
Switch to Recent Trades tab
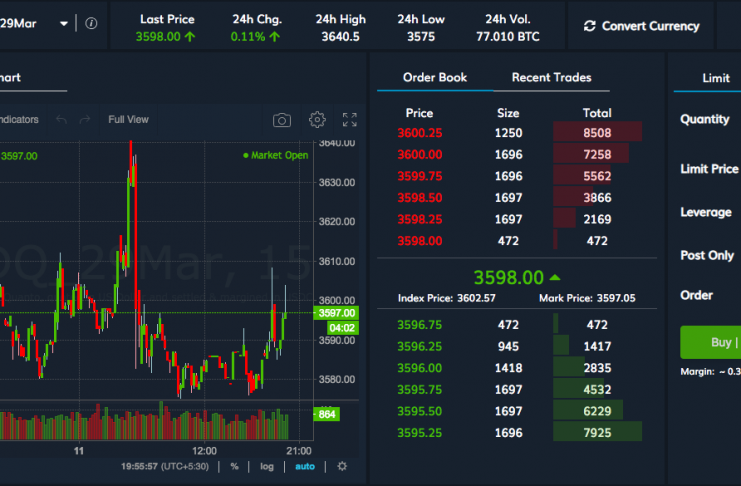pos(551,78)
